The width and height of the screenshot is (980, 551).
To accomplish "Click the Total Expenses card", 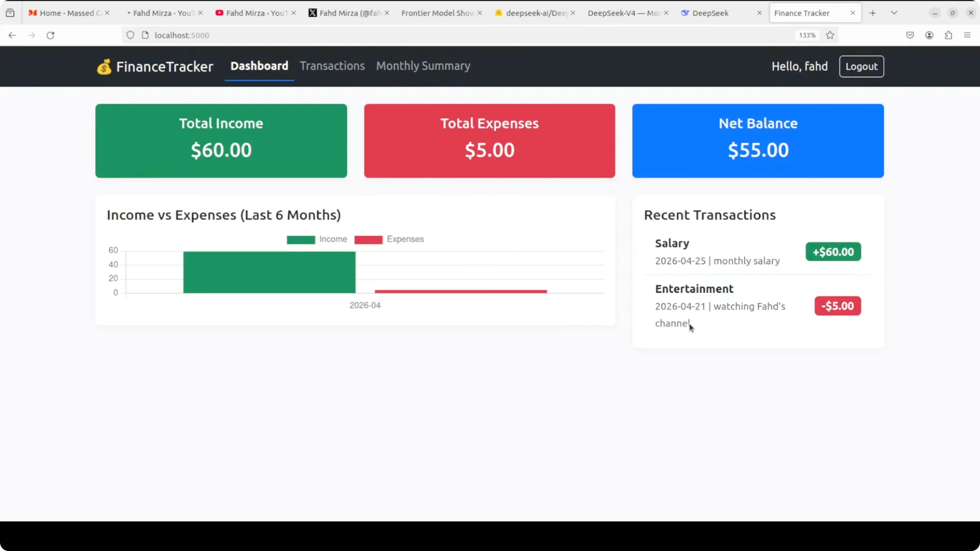I will point(489,141).
